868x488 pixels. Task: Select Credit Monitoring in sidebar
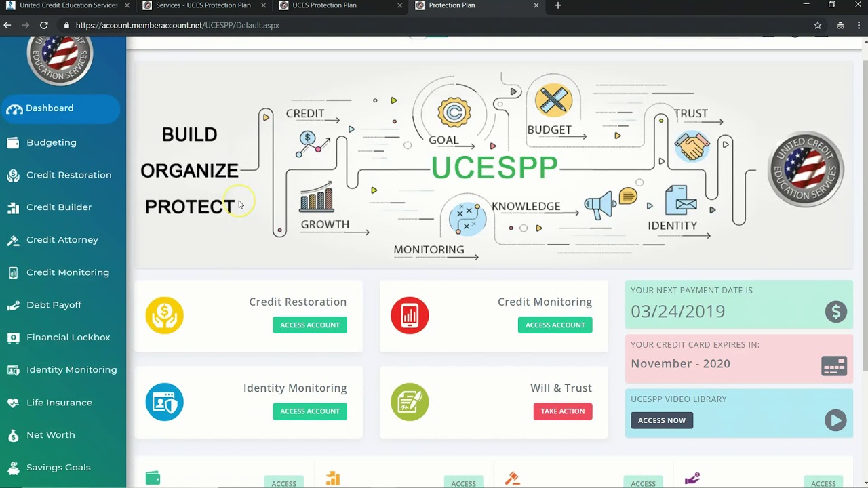pos(67,272)
